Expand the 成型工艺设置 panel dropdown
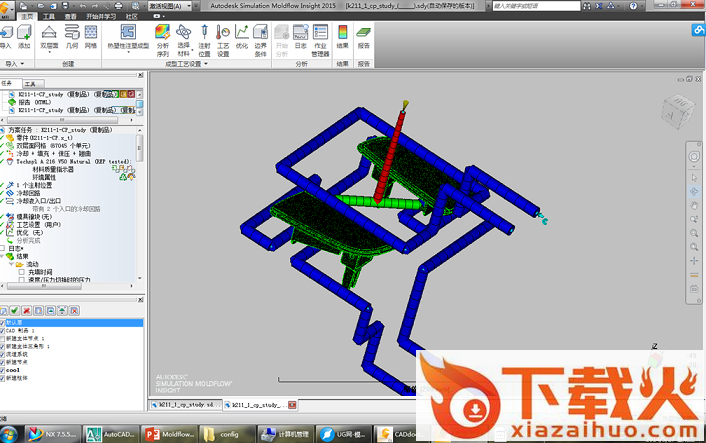706x443 pixels. pyautogui.click(x=206, y=64)
